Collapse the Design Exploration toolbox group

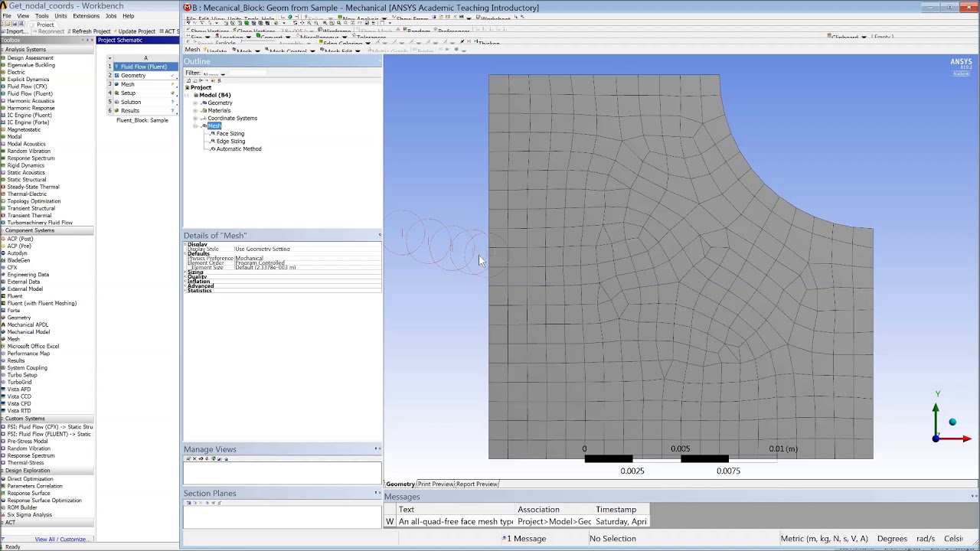3,471
